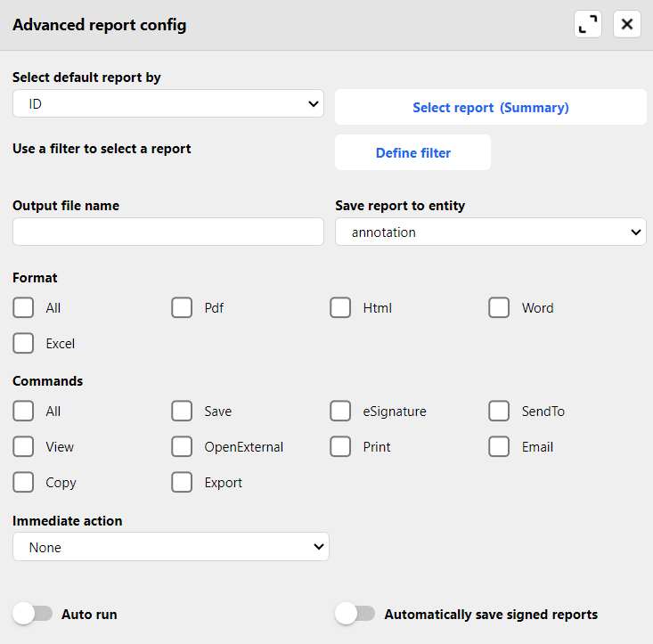Enable the Print command checkbox
653x644 pixels.
(x=340, y=446)
